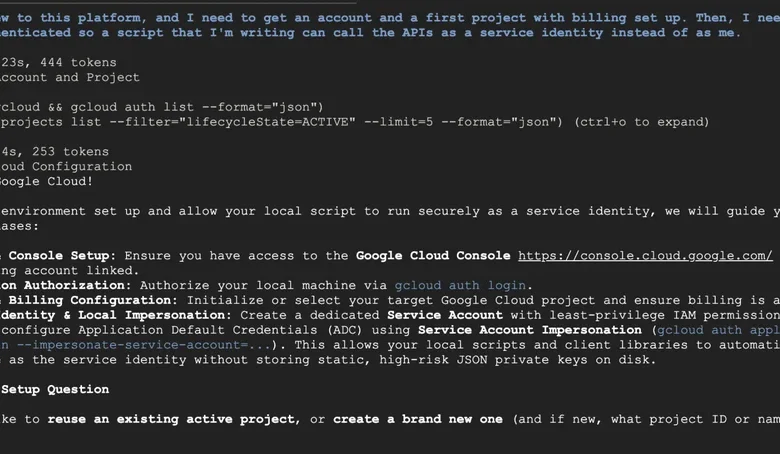The width and height of the screenshot is (780, 454).
Task: Select the bold Google Cloud Console text
Action: pyautogui.click(x=433, y=256)
